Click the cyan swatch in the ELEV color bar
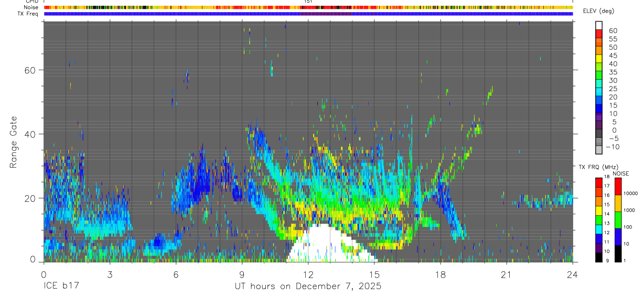The image size is (644, 297). pyautogui.click(x=599, y=91)
